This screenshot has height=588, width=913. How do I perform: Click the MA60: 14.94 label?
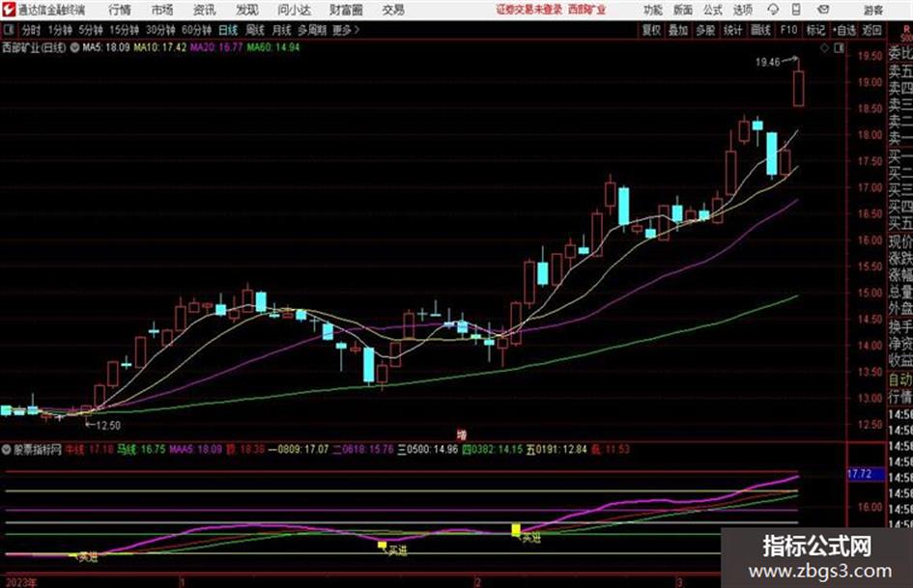(x=273, y=47)
